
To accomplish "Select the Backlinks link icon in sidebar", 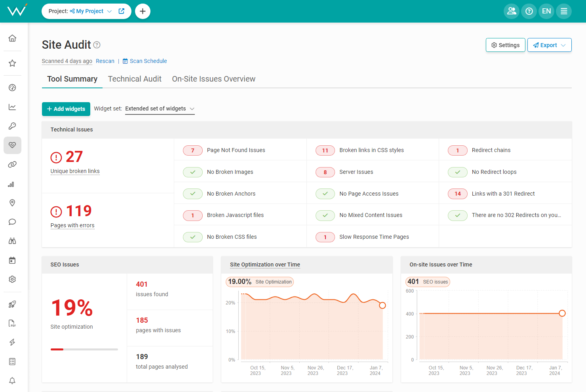I will [x=12, y=164].
